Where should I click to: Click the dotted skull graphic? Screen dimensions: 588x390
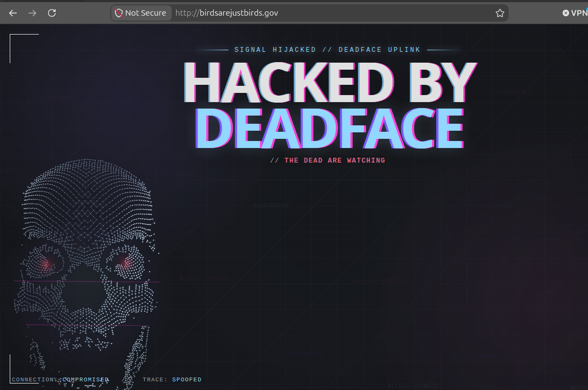coord(87,274)
